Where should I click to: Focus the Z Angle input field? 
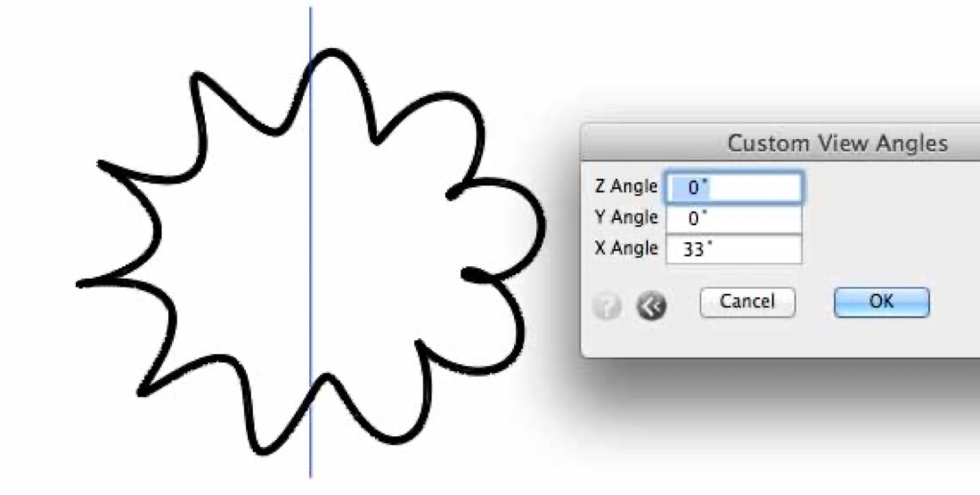(x=733, y=188)
